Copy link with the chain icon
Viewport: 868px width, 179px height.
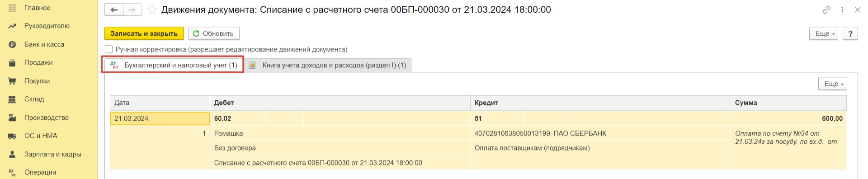[826, 9]
